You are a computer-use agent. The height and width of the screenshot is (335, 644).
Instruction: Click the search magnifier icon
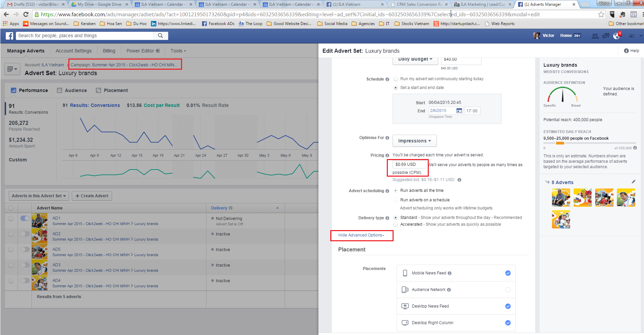pyautogui.click(x=160, y=36)
